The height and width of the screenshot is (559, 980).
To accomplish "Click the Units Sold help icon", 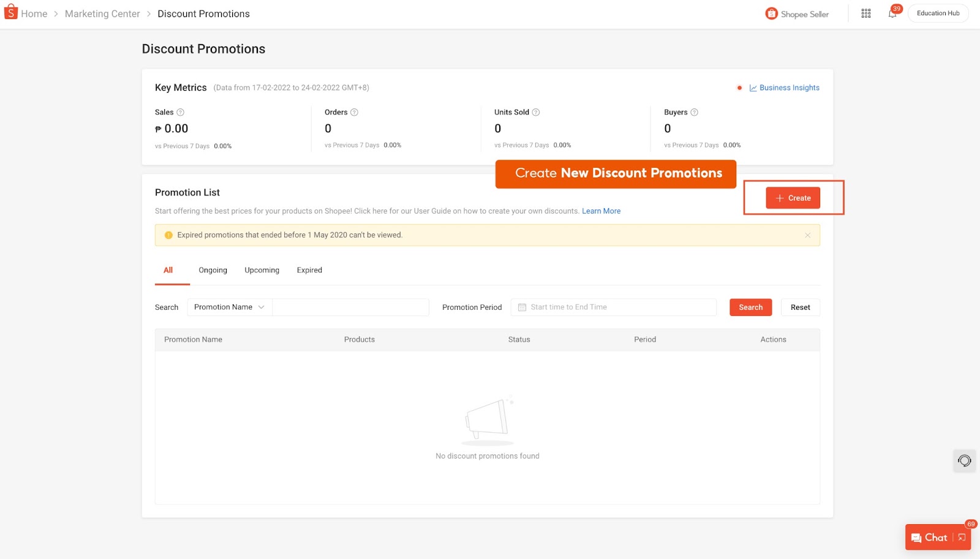I will click(x=535, y=112).
